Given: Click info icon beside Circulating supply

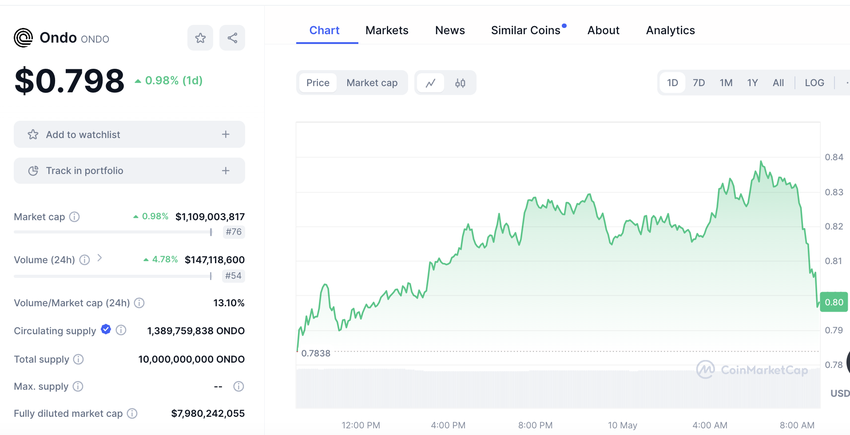Looking at the screenshot, I should click(121, 331).
